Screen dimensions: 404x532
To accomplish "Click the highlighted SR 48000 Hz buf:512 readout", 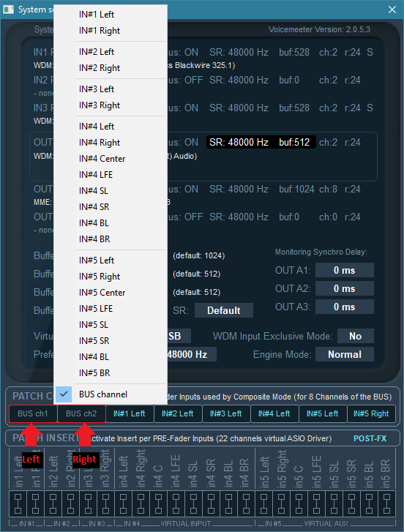I will click(x=261, y=142).
